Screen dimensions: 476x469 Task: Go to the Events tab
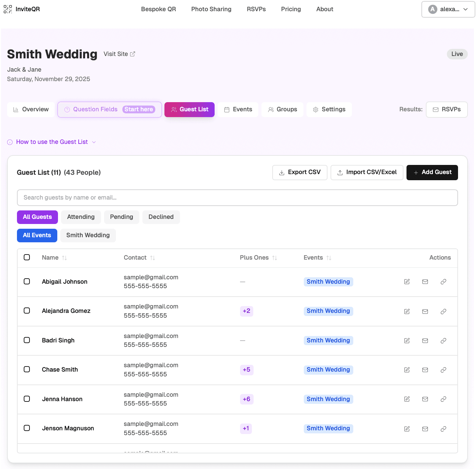coord(238,109)
